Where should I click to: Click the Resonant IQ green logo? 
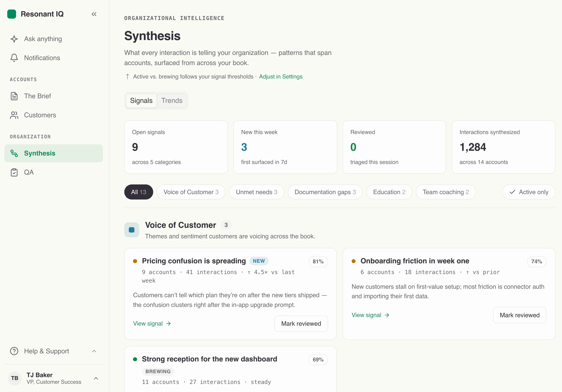12,14
